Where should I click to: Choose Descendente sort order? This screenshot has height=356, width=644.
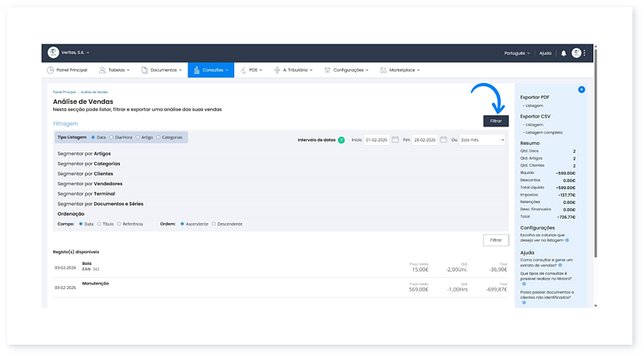coord(214,224)
